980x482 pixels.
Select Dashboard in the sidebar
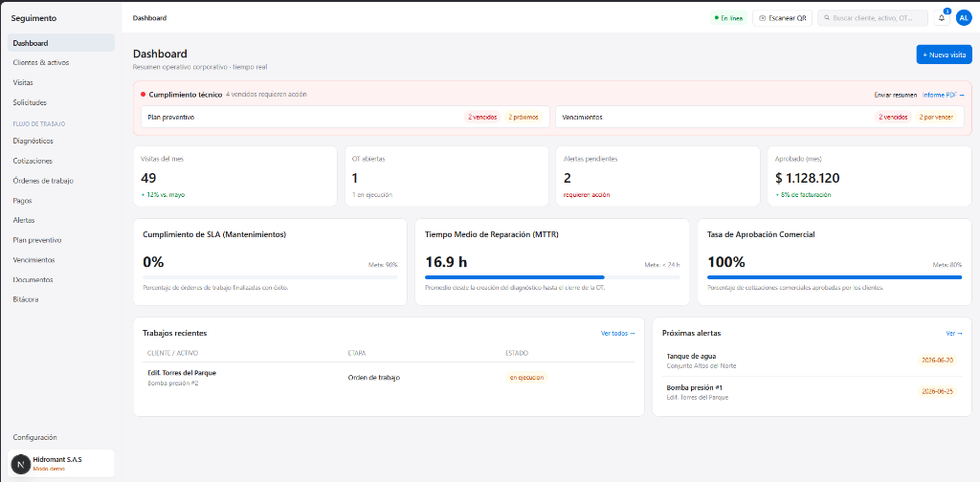pyautogui.click(x=61, y=43)
